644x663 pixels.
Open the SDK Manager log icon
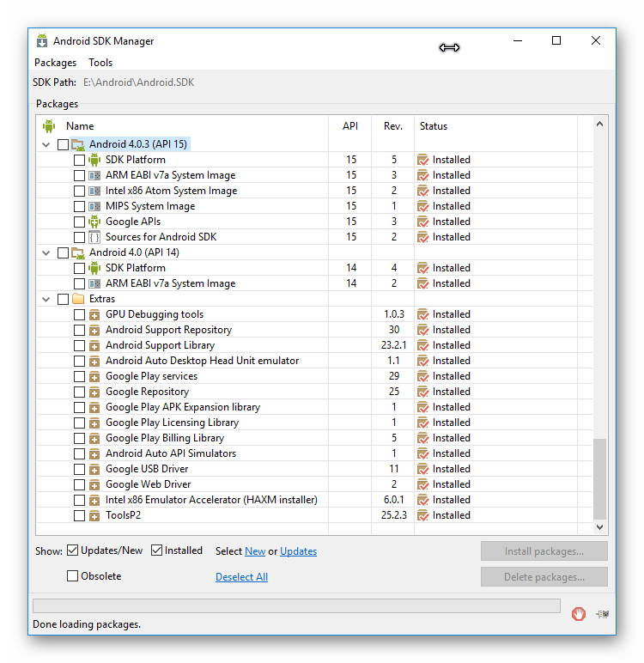coord(602,614)
